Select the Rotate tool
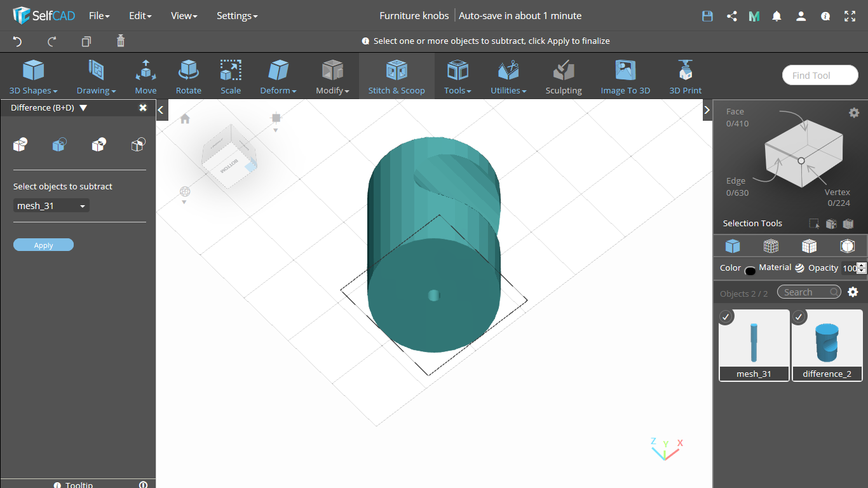Image resolution: width=868 pixels, height=488 pixels. pos(189,76)
